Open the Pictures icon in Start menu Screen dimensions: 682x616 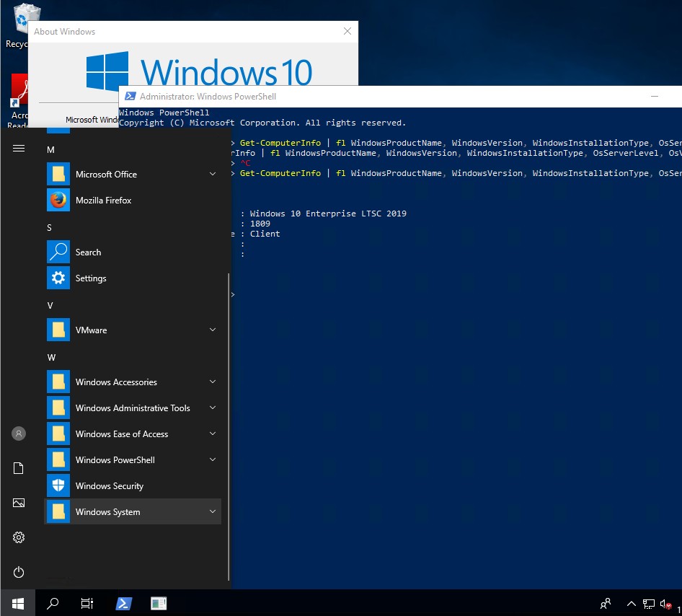18,503
